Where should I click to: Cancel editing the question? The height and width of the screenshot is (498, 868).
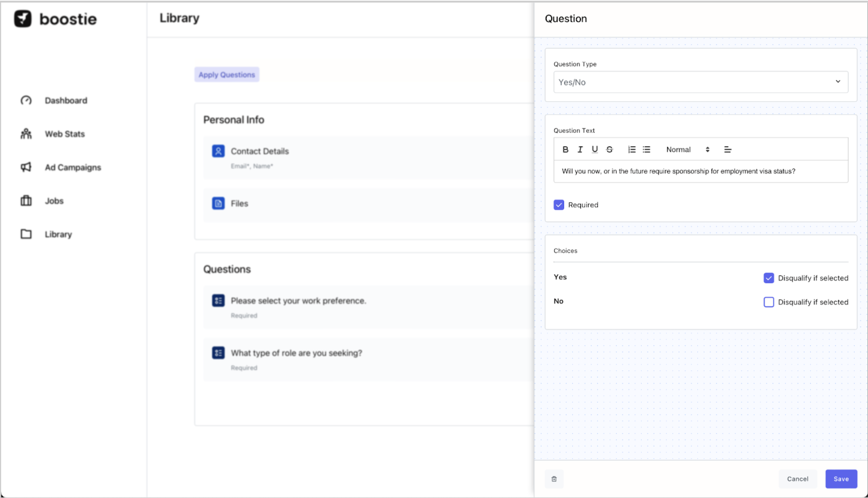[x=797, y=479]
